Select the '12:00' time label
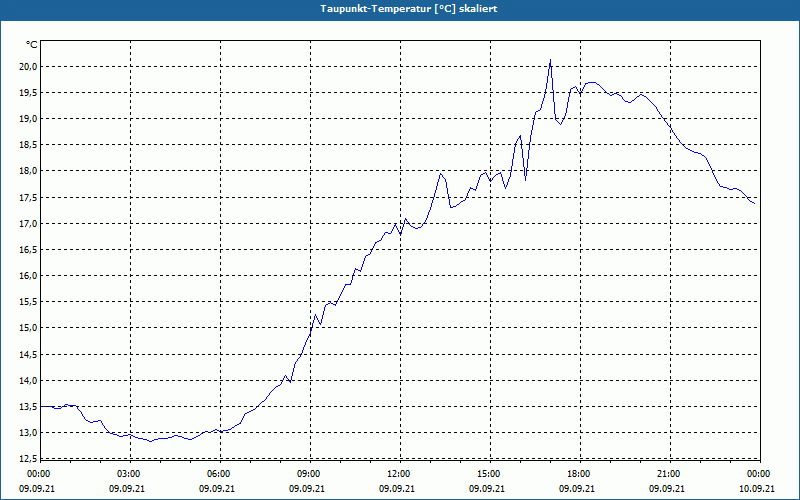This screenshot has width=800, height=500. 399,474
